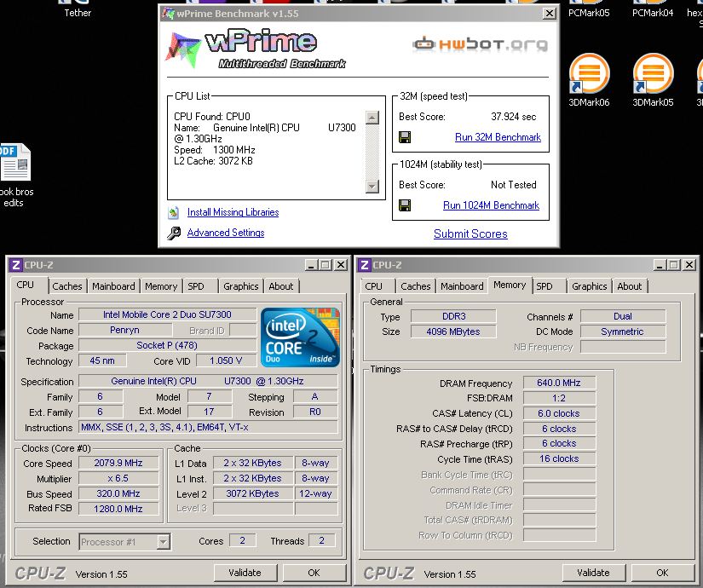
Task: Click the DRAM Frequency value 640.0 MHz
Action: click(559, 383)
